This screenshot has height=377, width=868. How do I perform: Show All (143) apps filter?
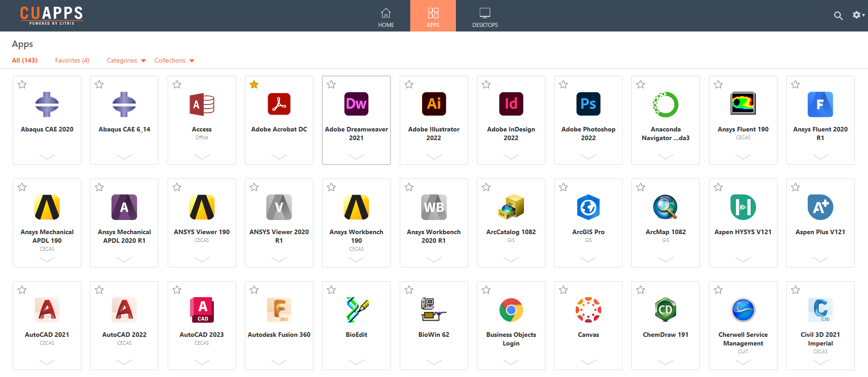25,60
